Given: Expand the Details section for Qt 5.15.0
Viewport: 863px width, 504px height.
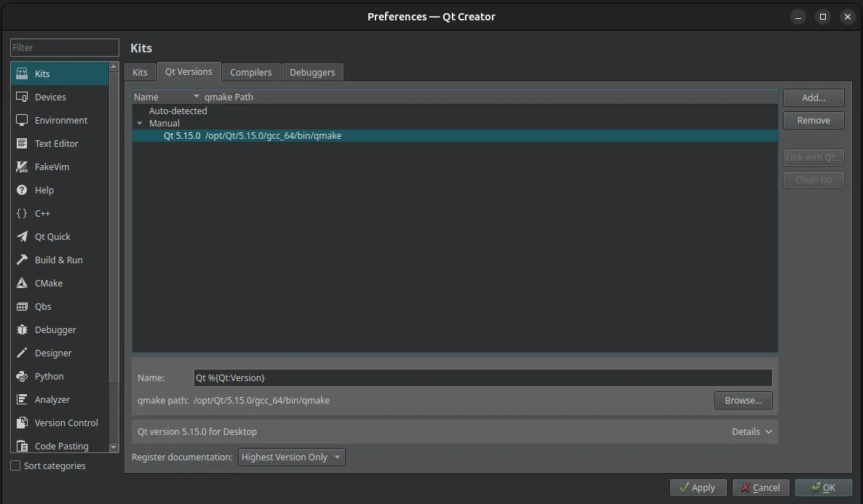Looking at the screenshot, I should [x=751, y=431].
